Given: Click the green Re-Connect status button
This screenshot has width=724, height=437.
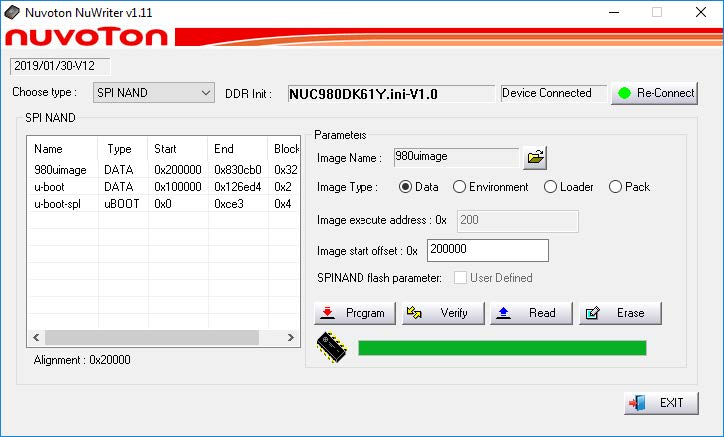Looking at the screenshot, I should [654, 93].
